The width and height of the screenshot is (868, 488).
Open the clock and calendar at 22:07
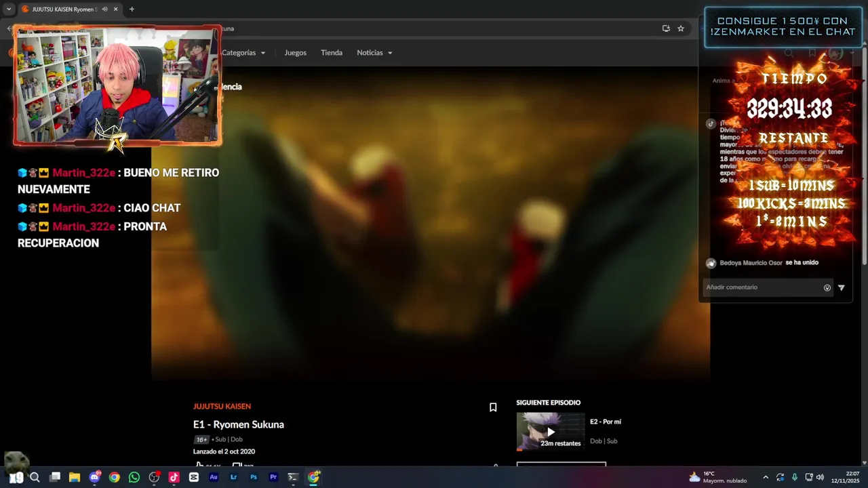846,477
